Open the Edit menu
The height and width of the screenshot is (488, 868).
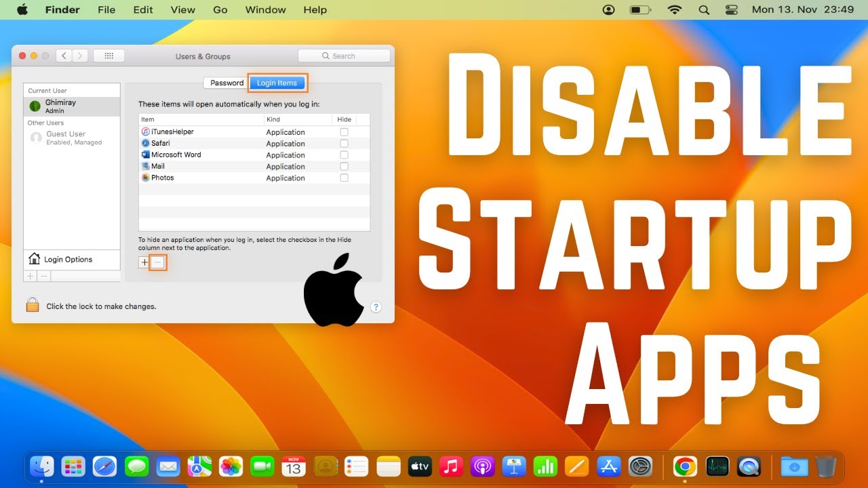(143, 9)
